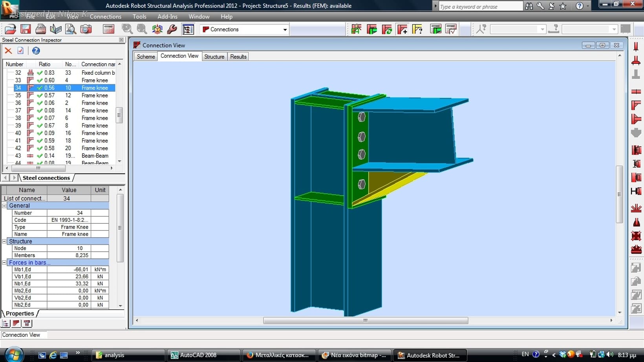
Task: Click the Save floppy disk icon
Action: tap(26, 29)
